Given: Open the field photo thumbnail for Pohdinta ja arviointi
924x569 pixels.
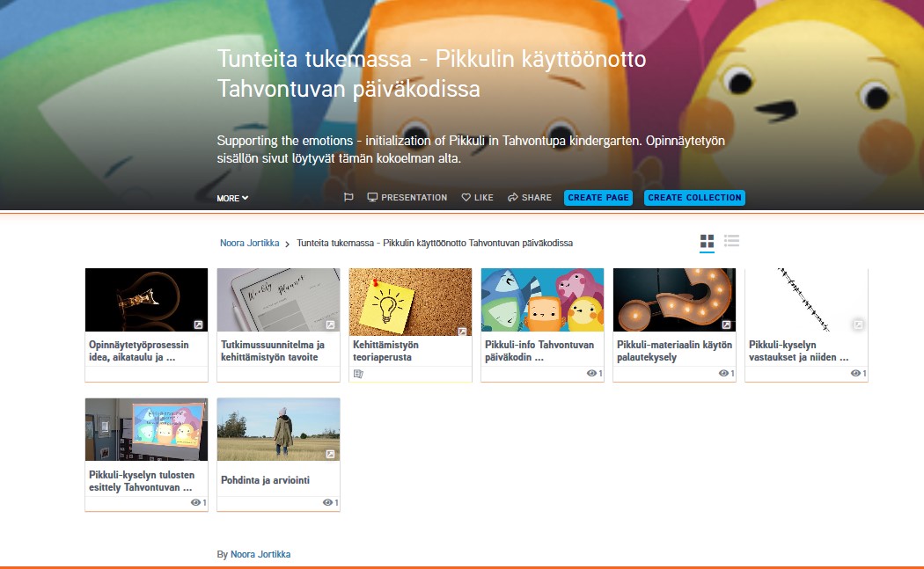Looking at the screenshot, I should pyautogui.click(x=279, y=429).
